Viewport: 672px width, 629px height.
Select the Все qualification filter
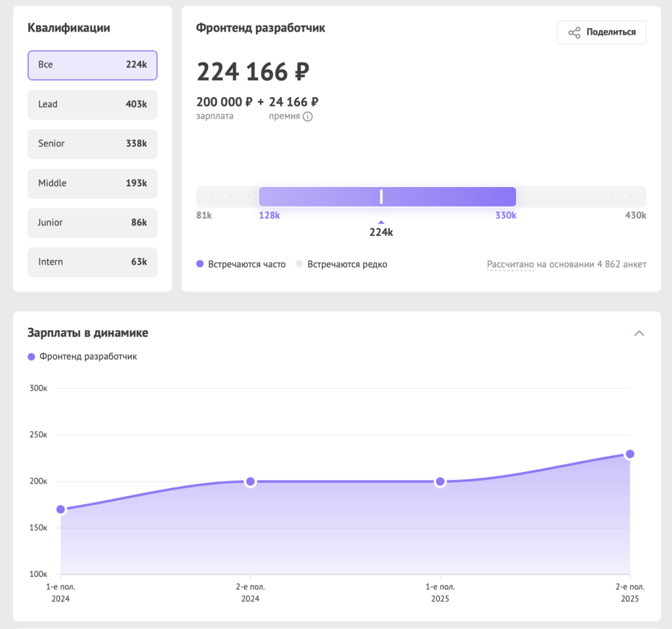pyautogui.click(x=93, y=65)
